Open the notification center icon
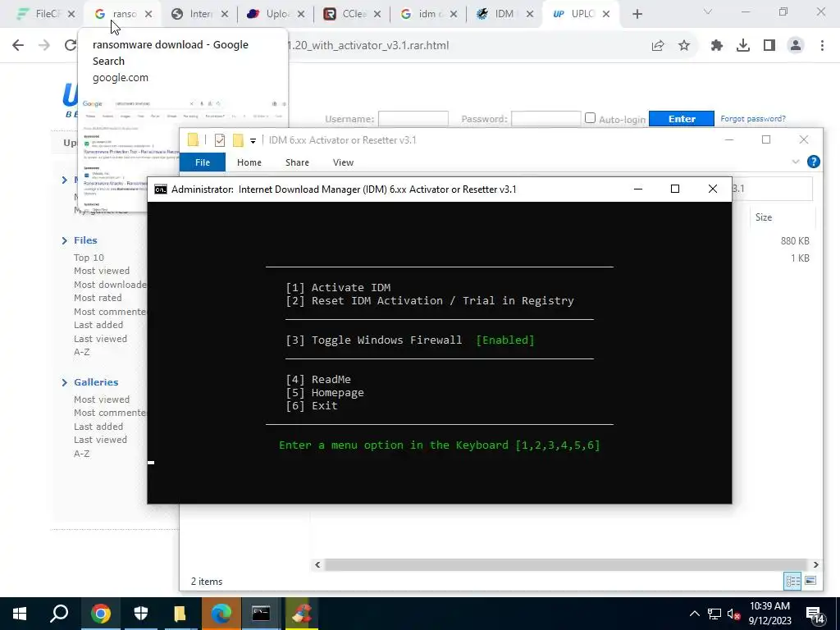Image resolution: width=840 pixels, height=630 pixels. [x=815, y=615]
